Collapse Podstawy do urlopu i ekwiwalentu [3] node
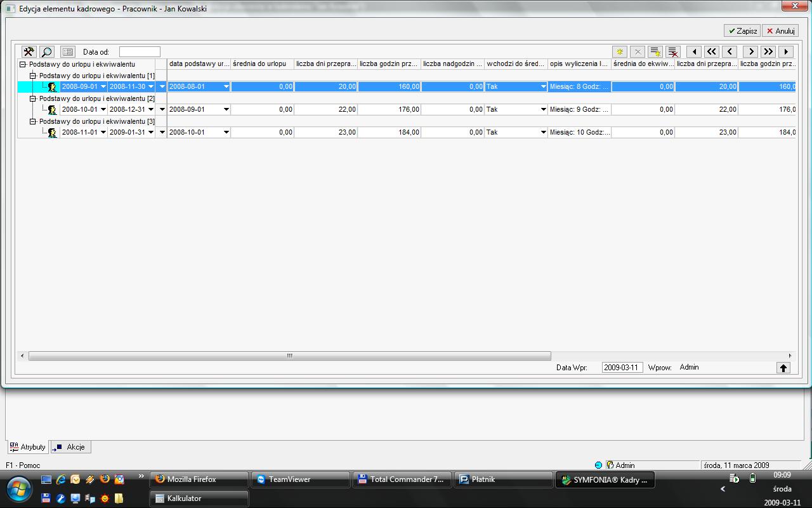 33,121
